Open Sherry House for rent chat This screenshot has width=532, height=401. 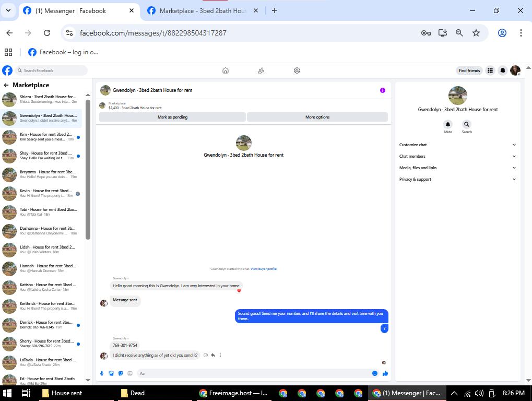41,344
